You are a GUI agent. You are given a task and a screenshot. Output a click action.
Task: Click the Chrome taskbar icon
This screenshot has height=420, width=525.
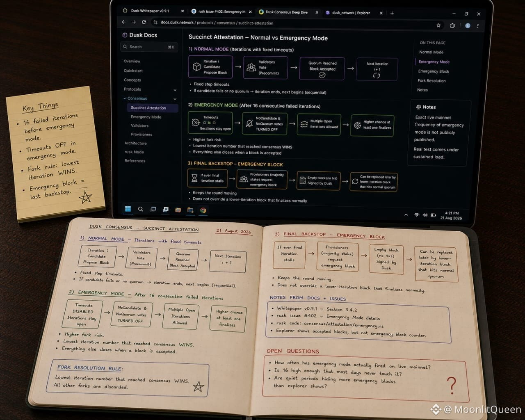(203, 210)
